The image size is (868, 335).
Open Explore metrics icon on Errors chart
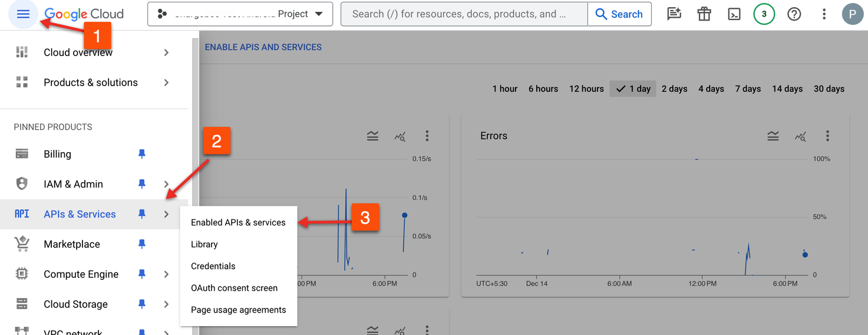point(800,136)
